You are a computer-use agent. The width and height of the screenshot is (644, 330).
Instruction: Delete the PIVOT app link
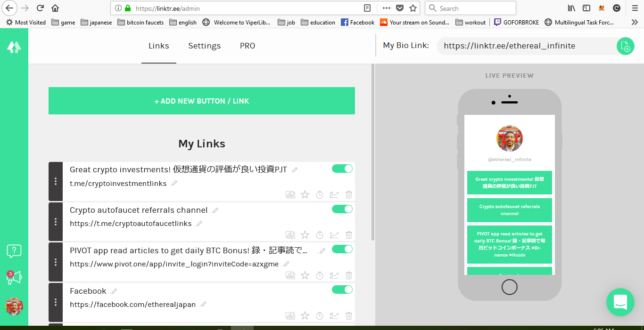(x=349, y=275)
